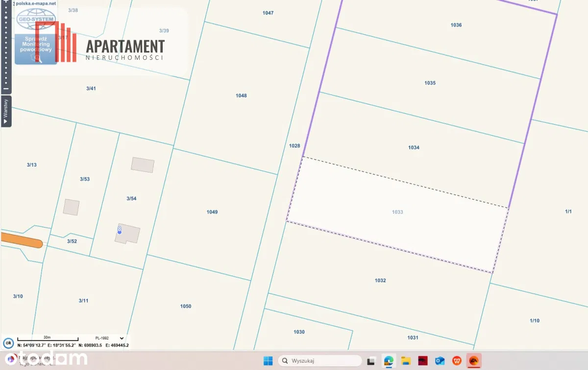Launch Microsoft Edge from the taskbar

pyautogui.click(x=389, y=361)
